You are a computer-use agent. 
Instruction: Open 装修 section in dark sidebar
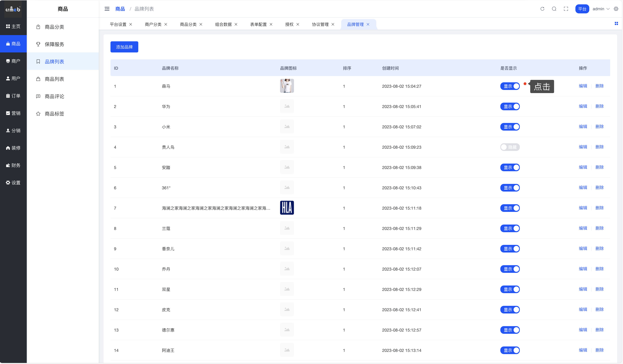pos(13,148)
